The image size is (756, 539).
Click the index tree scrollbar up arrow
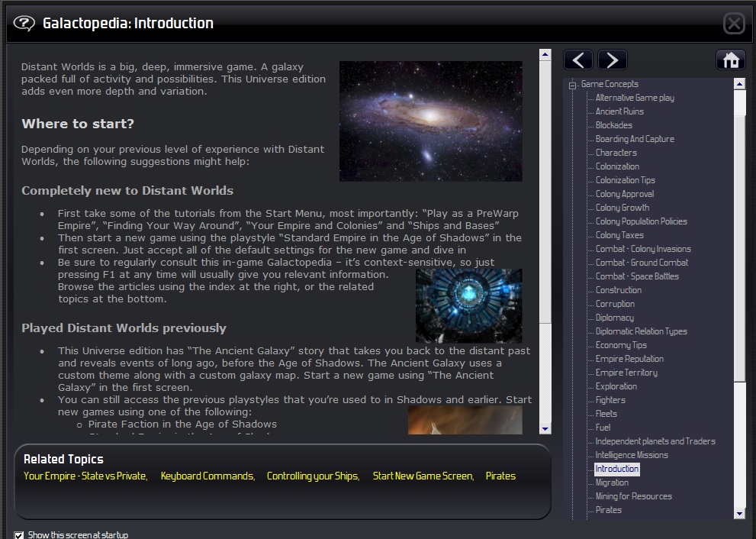pyautogui.click(x=740, y=84)
